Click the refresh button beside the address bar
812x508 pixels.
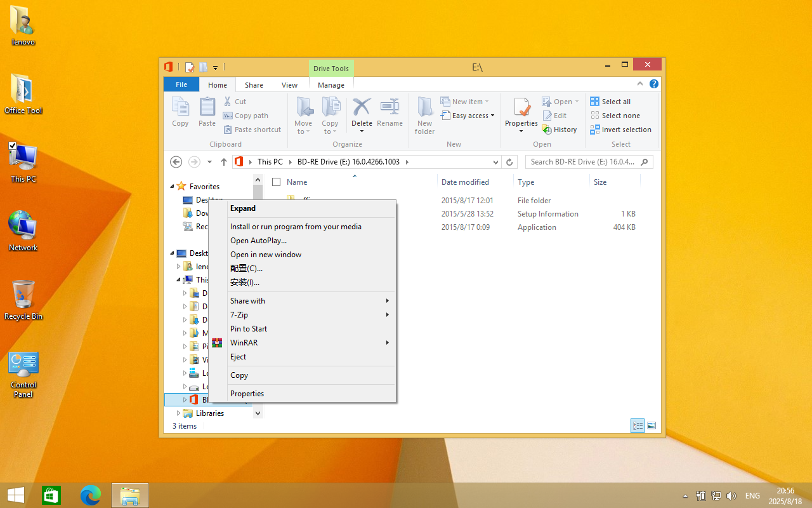point(509,162)
